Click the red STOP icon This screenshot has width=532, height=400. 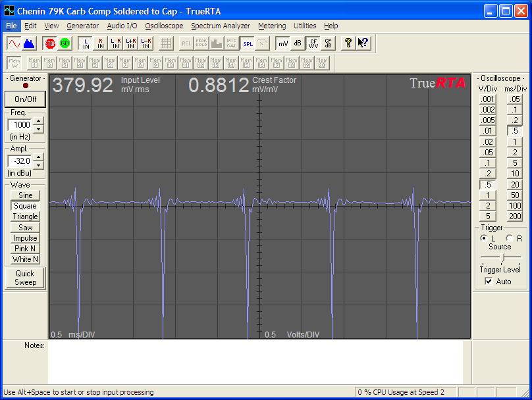click(50, 43)
